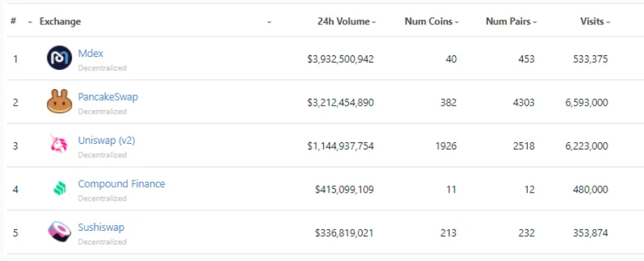This screenshot has height=261, width=644.
Task: Click the sort arrow right of Exchange
Action: [269, 22]
